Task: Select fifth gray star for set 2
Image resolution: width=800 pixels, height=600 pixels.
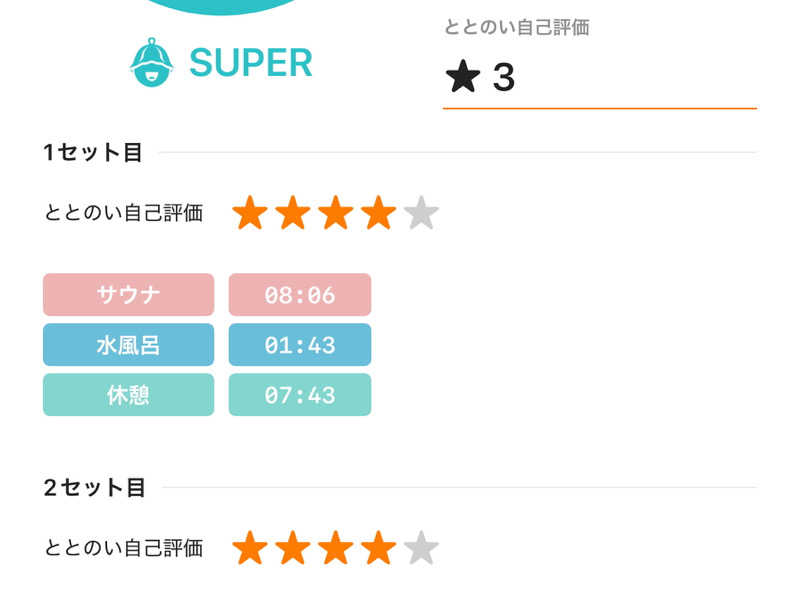Action: [x=422, y=548]
